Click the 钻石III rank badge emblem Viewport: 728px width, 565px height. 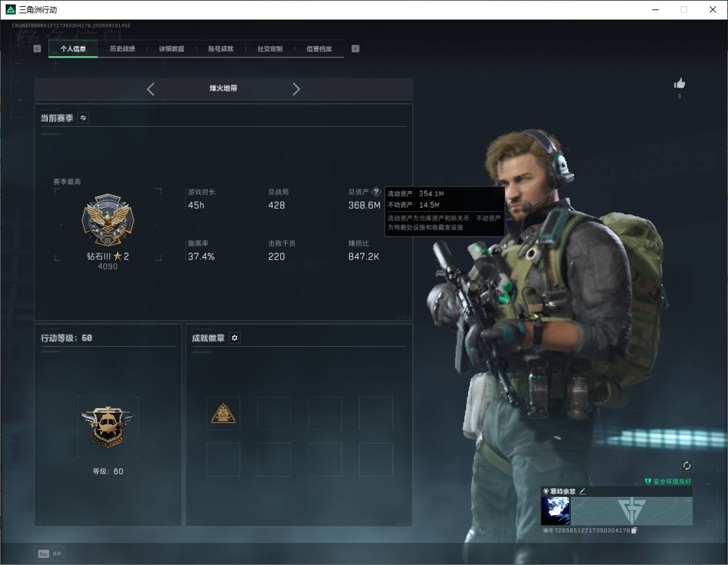(108, 220)
